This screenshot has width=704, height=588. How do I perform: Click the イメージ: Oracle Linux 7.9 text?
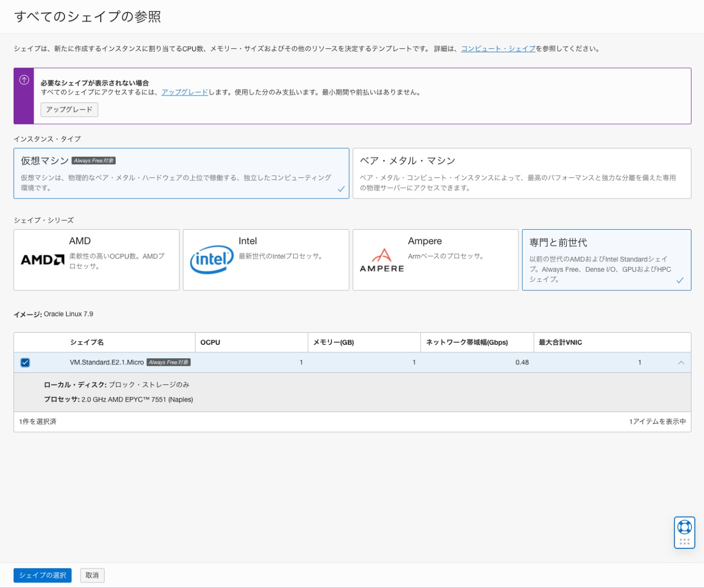tap(53, 314)
